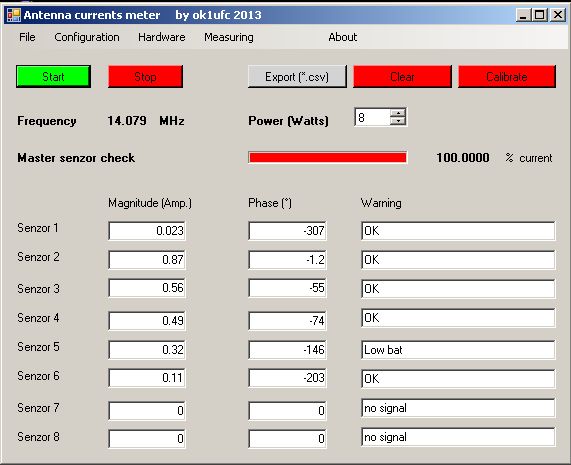571x465 pixels.
Task: Start the measurement with green Start button
Action: click(x=54, y=77)
